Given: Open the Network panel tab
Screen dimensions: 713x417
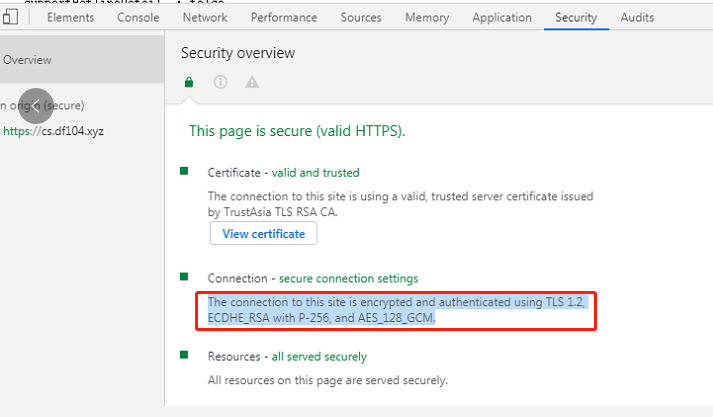Looking at the screenshot, I should click(204, 18).
